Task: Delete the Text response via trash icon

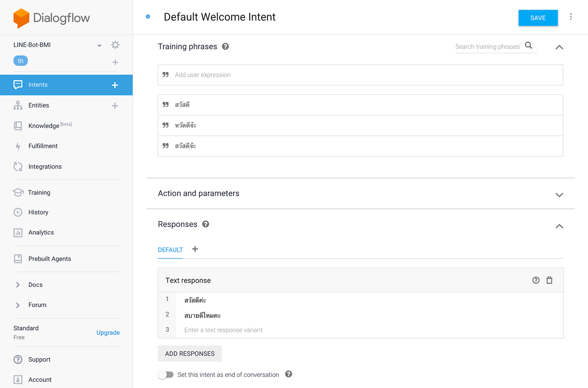Action: [549, 280]
